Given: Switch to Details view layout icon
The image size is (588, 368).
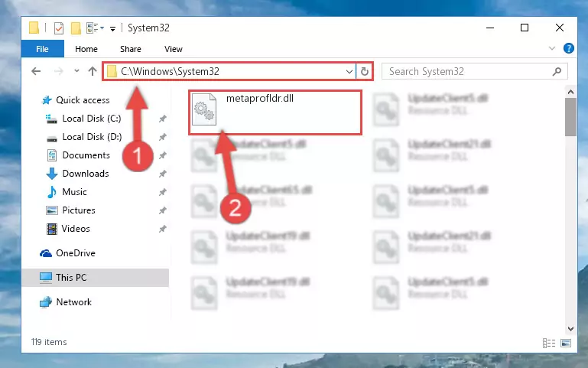Looking at the screenshot, I should point(549,343).
